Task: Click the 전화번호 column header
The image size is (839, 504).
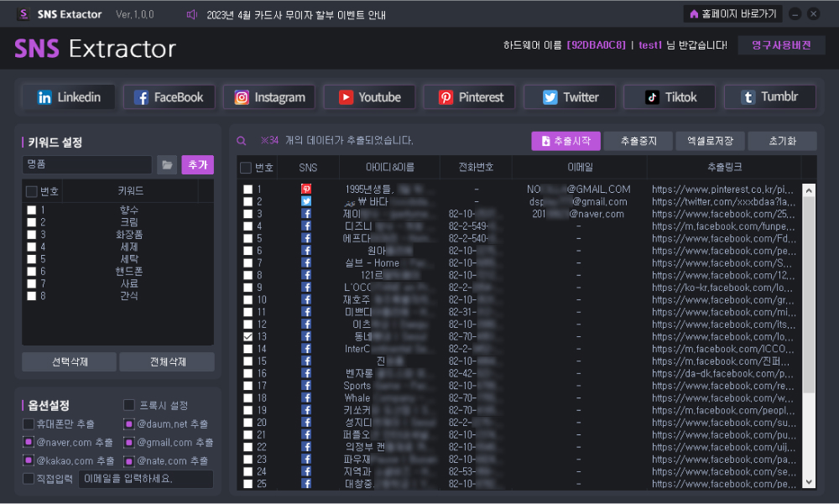Action: click(476, 168)
